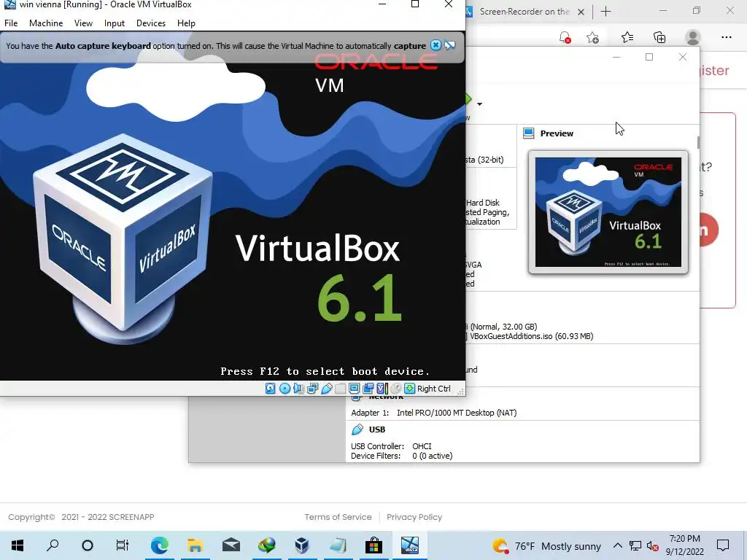Click the VBoxGuestAdditions.iso entry

pyautogui.click(x=531, y=336)
